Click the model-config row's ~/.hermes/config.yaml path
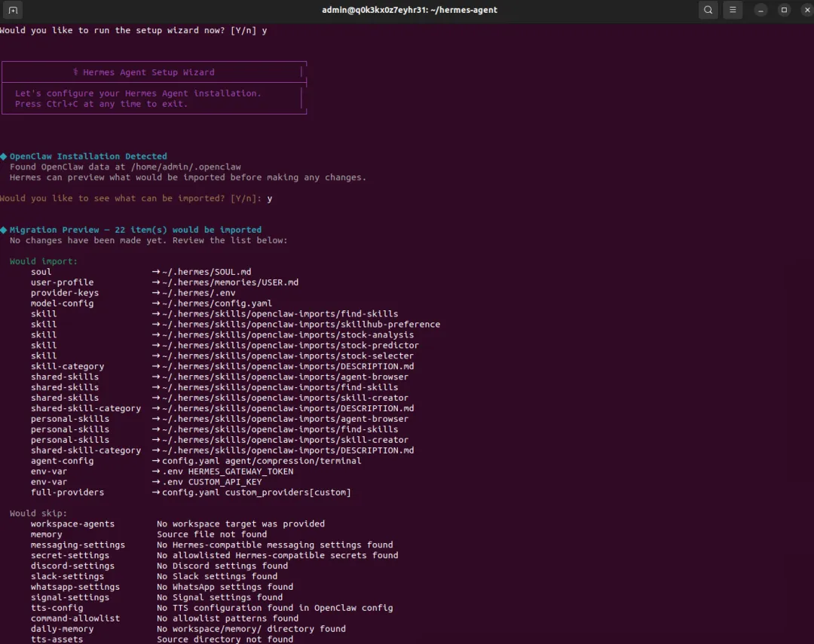This screenshot has height=644, width=814. [217, 303]
